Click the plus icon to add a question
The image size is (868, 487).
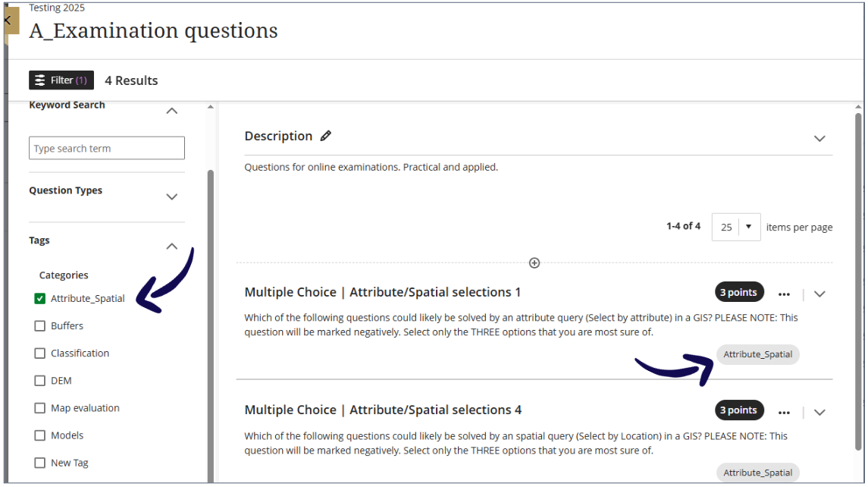click(x=534, y=262)
